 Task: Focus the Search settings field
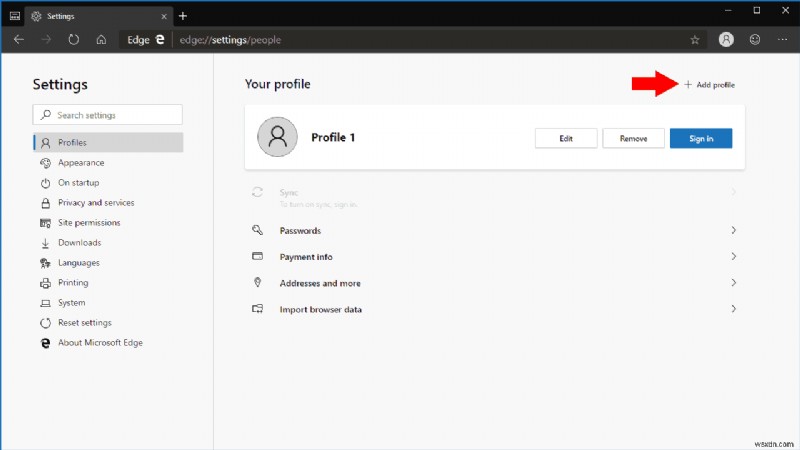pyautogui.click(x=108, y=115)
